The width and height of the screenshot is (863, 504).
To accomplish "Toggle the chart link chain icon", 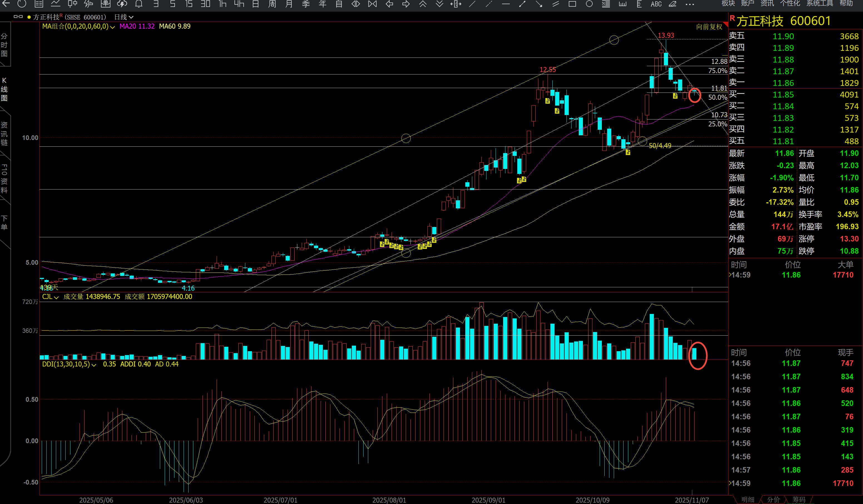I will tap(18, 17).
